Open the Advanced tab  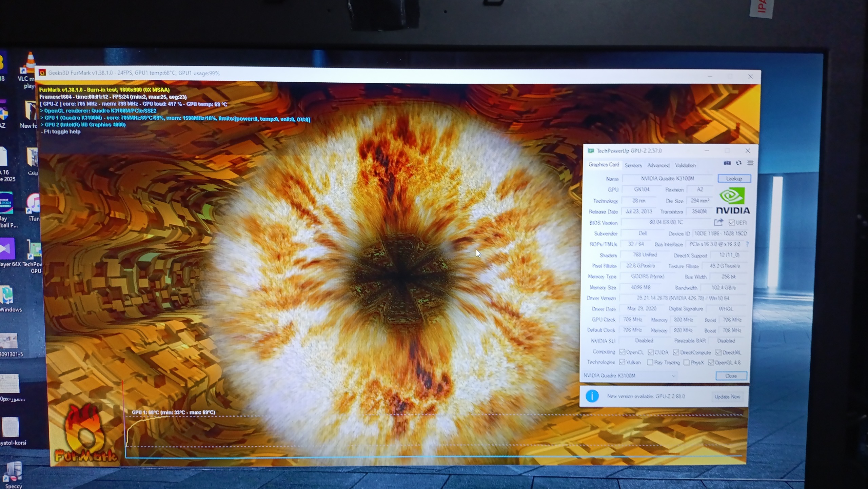pos(658,165)
